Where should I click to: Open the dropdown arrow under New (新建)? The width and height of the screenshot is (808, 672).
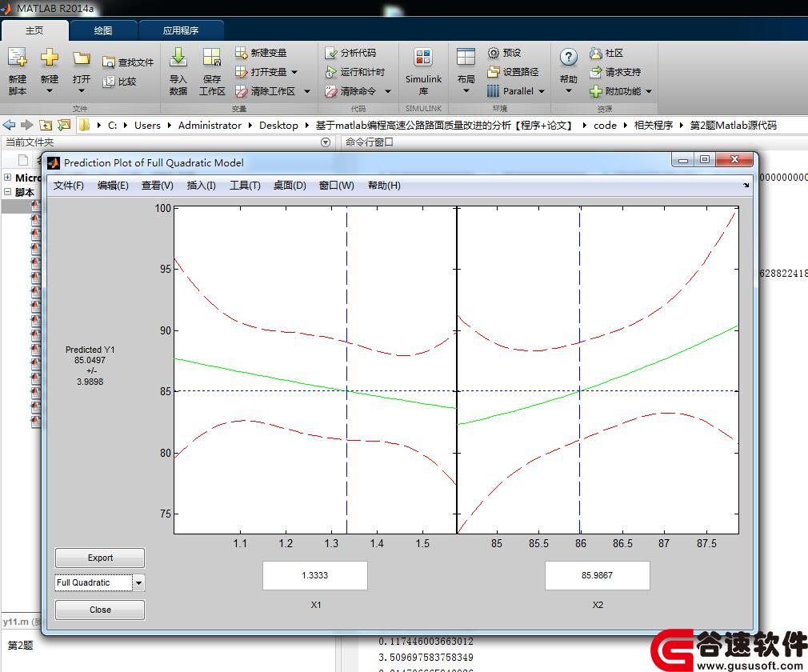[x=50, y=91]
